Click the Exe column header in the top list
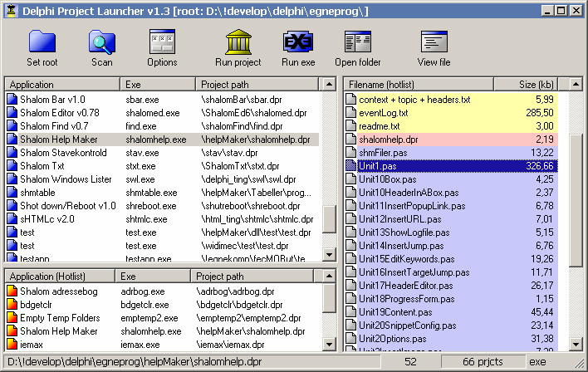588x372 pixels. point(158,85)
